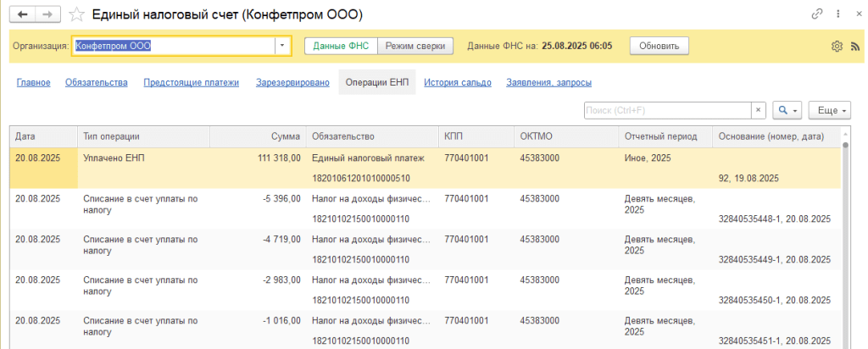Click into the Поиск search field
The height and width of the screenshot is (349, 868).
click(666, 110)
